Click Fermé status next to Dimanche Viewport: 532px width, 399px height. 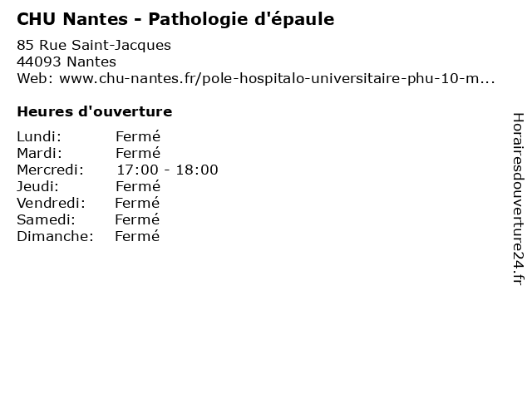(137, 236)
